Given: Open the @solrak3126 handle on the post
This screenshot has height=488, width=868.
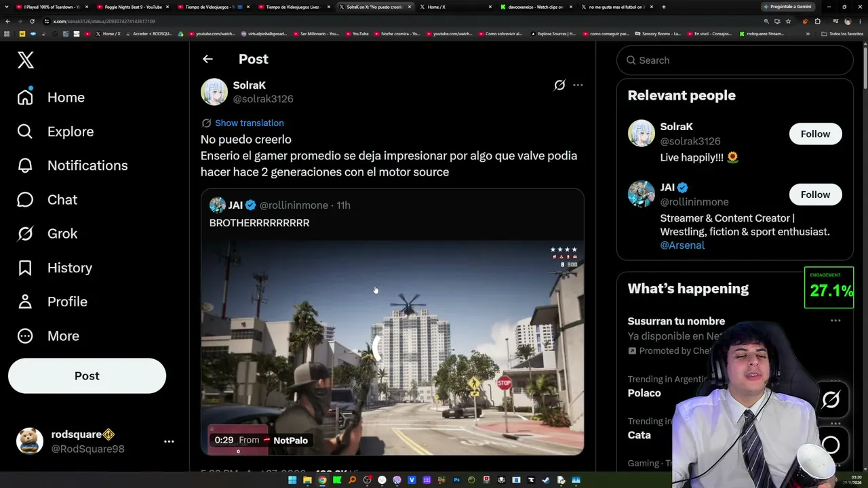Looking at the screenshot, I should [263, 99].
